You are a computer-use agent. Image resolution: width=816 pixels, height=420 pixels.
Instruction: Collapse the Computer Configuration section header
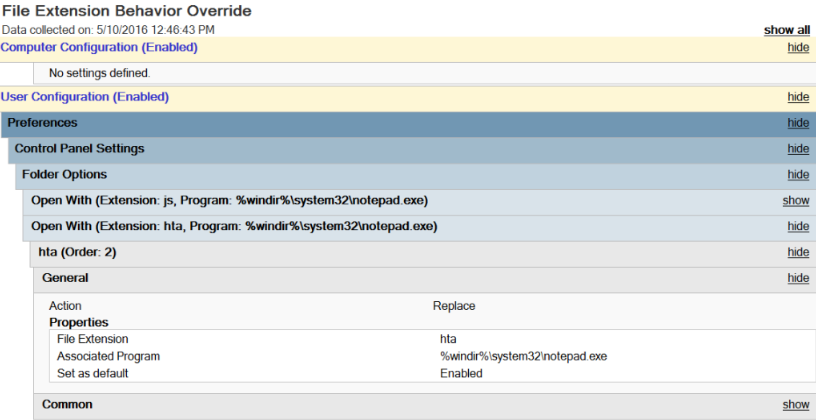[x=99, y=47]
